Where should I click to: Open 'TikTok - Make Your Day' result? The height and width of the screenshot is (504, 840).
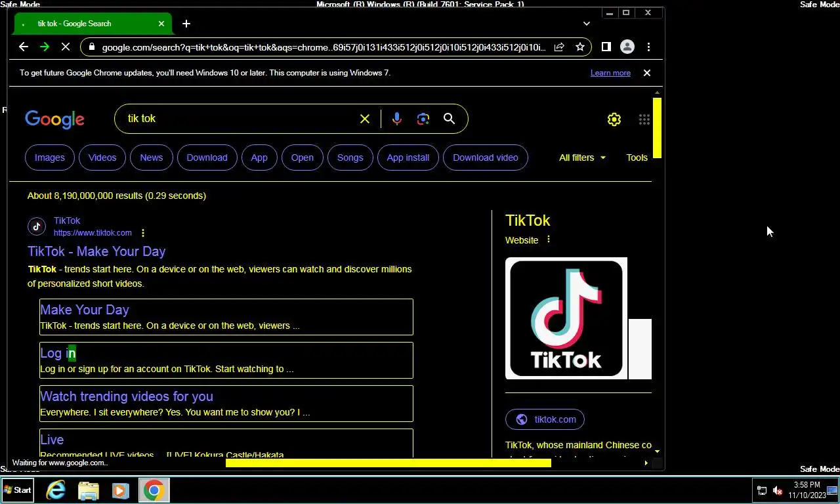coord(96,251)
